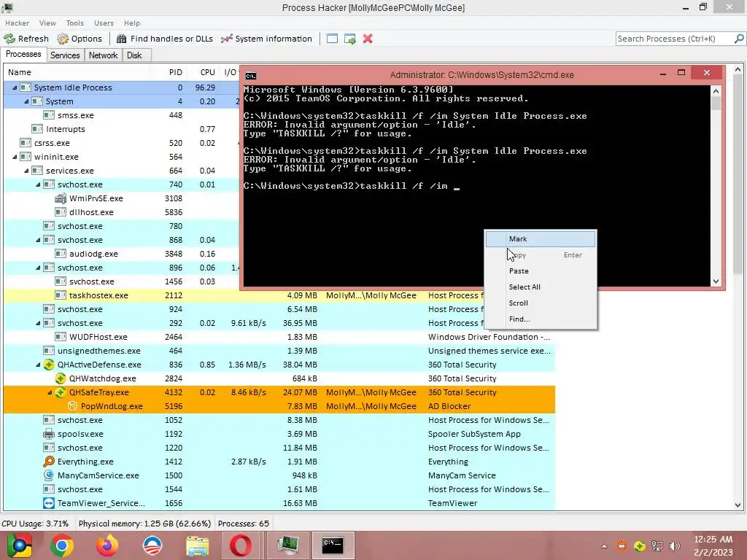
Task: Switch to the Network tab
Action: point(103,55)
